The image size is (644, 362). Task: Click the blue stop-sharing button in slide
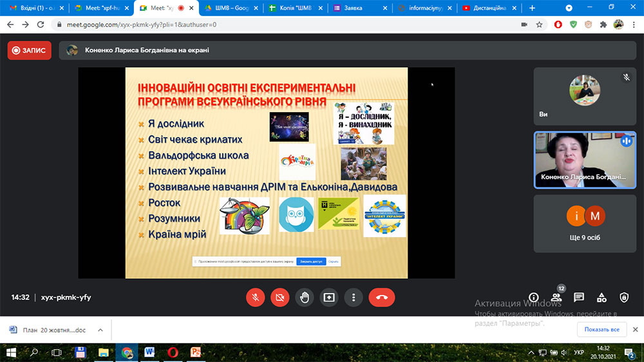coord(311,262)
